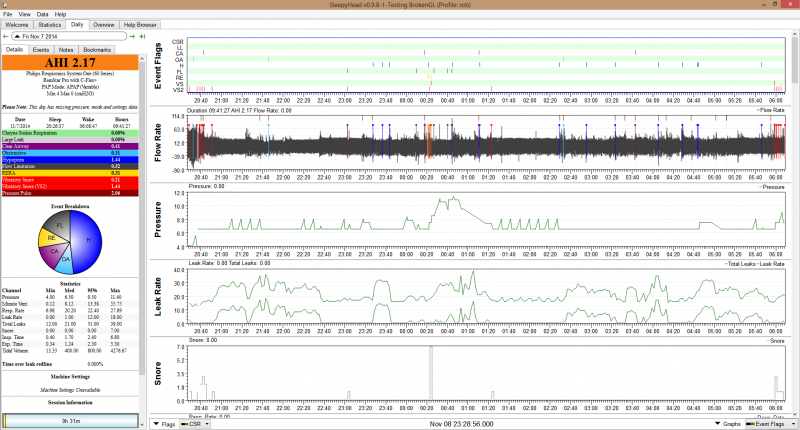Click the RE event flag marker
This screenshot has width=800, height=430.
430,77
